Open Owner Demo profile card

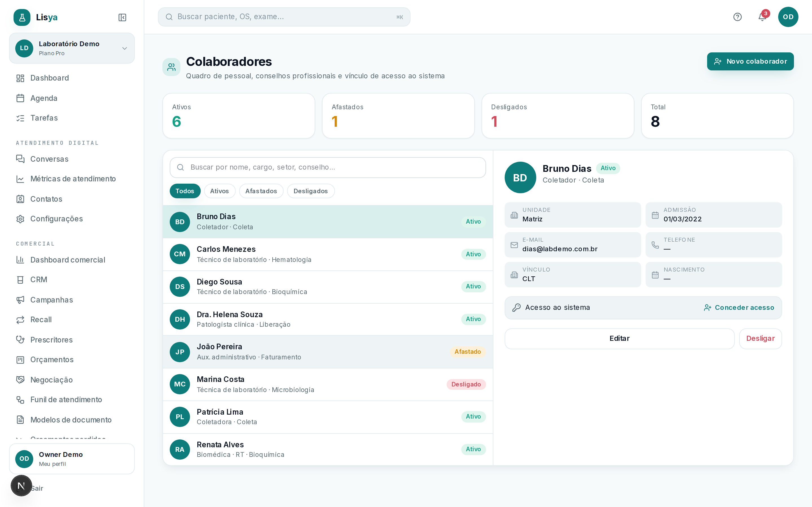pos(72,459)
